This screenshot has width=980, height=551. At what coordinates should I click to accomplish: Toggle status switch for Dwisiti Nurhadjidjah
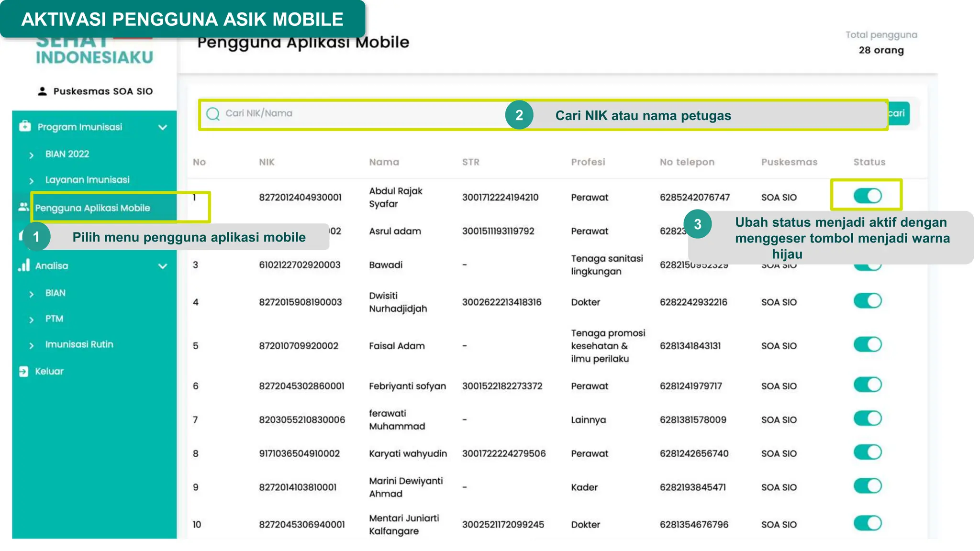pyautogui.click(x=867, y=301)
